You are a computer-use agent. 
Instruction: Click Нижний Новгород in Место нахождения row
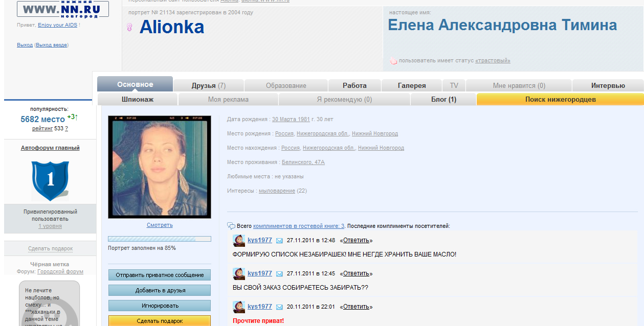point(381,148)
